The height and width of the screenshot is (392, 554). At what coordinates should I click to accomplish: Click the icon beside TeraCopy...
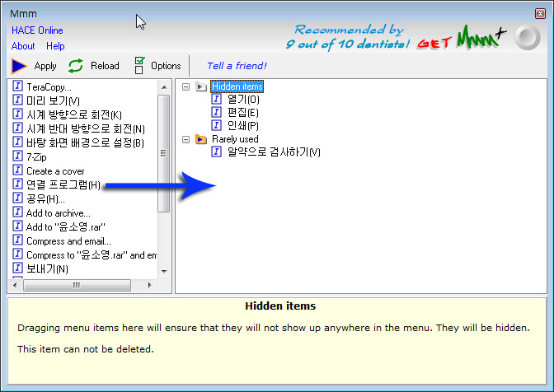[17, 86]
